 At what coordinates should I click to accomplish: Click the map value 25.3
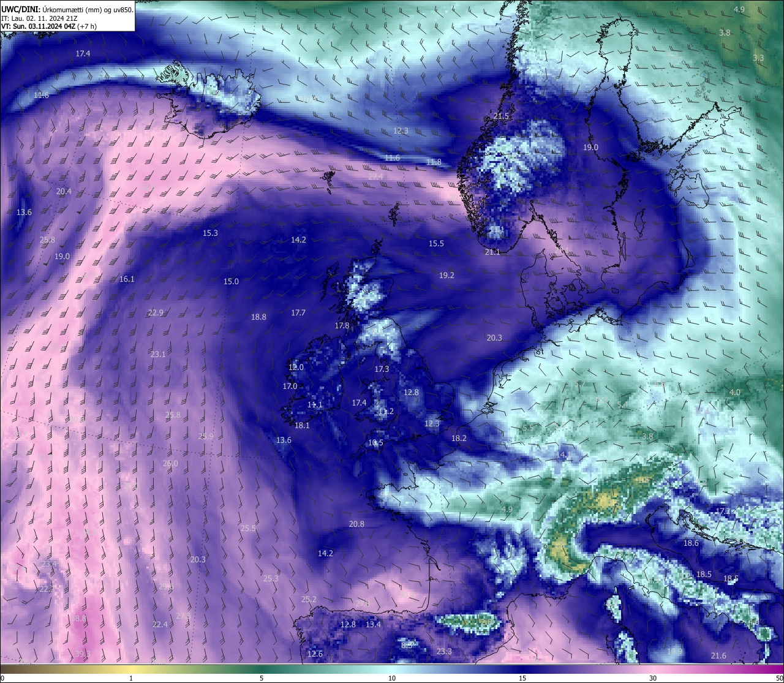[271, 578]
